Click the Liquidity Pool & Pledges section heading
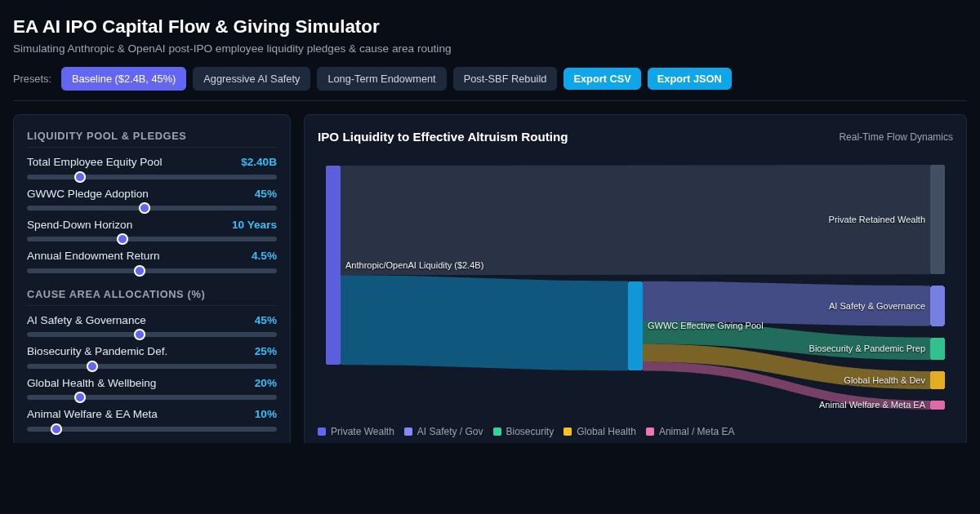Viewport: 980px width, 514px height. [107, 135]
